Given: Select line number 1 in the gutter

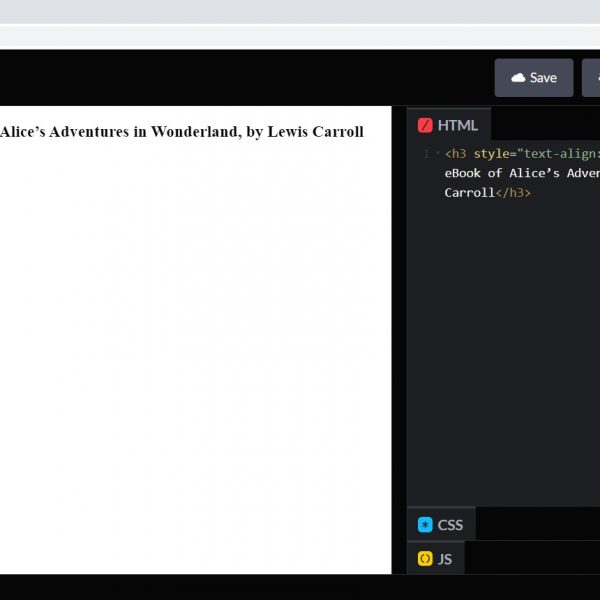Looking at the screenshot, I should 426,154.
